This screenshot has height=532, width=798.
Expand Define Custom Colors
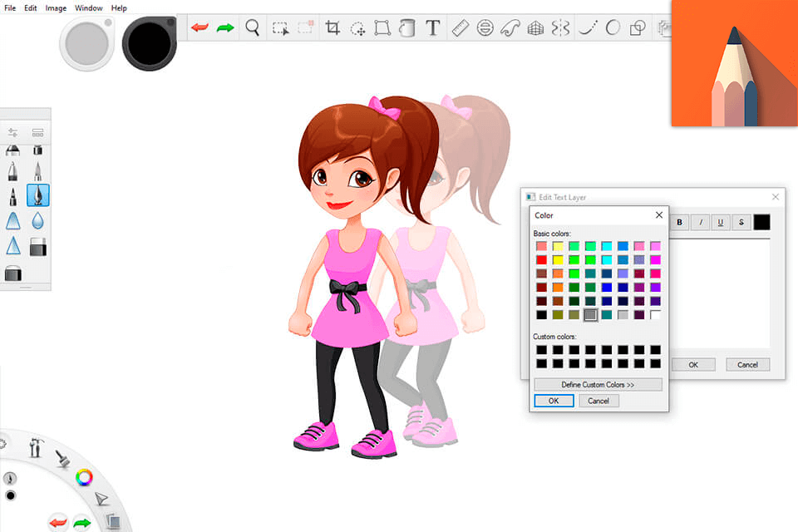pos(598,384)
